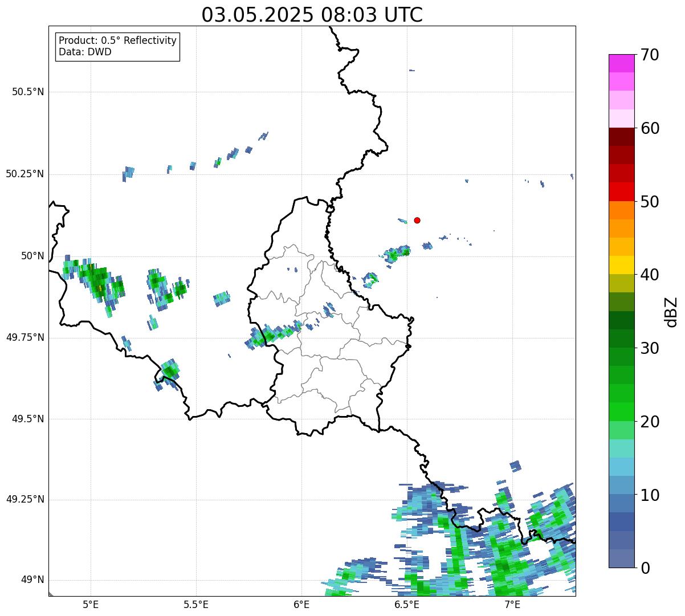Click the 30 colorbar tick label

[650, 348]
